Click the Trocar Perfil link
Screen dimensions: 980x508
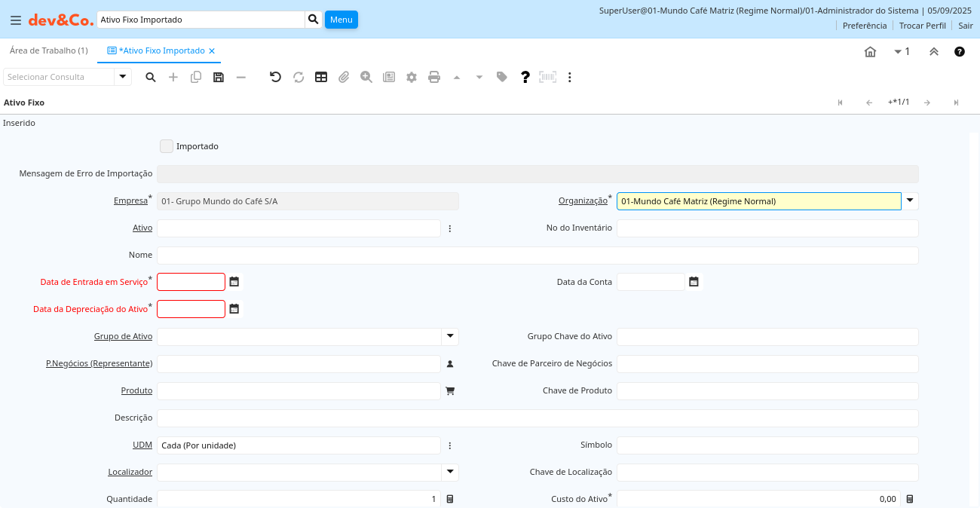pos(922,26)
